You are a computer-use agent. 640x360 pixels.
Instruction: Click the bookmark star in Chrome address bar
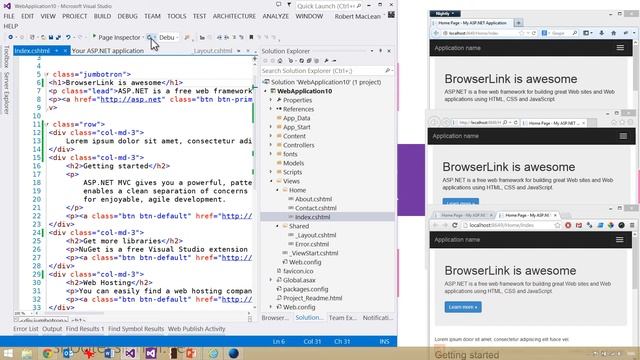[557, 225]
